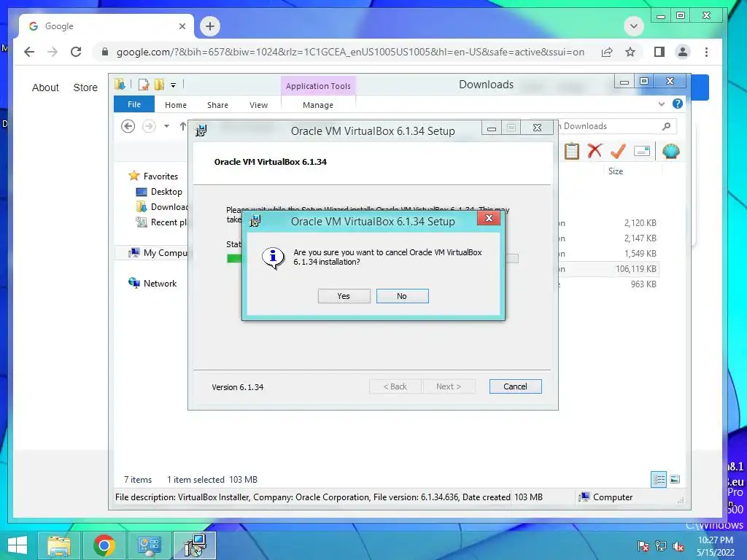The image size is (747, 560).
Task: Close the cancel confirmation dialog with the red X
Action: (x=488, y=218)
